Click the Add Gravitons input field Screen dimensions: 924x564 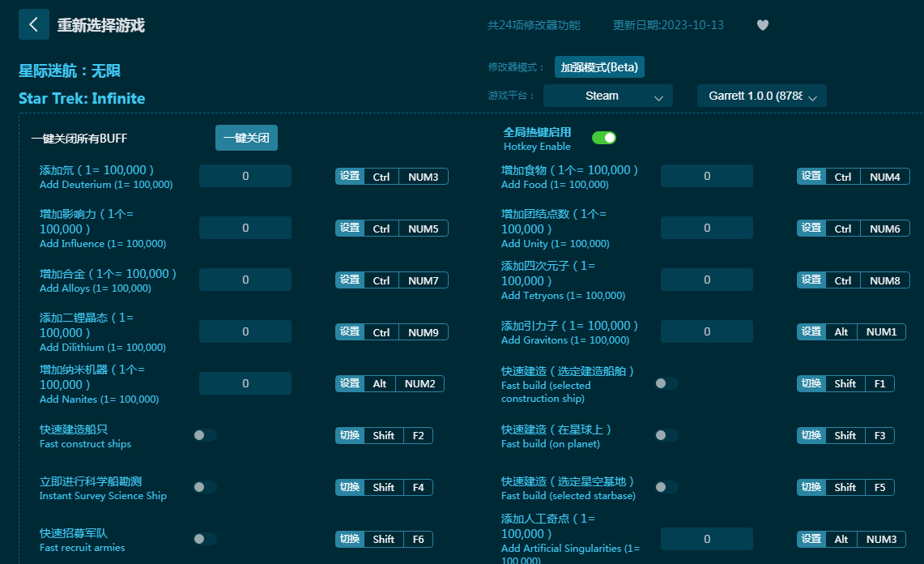[x=706, y=331]
